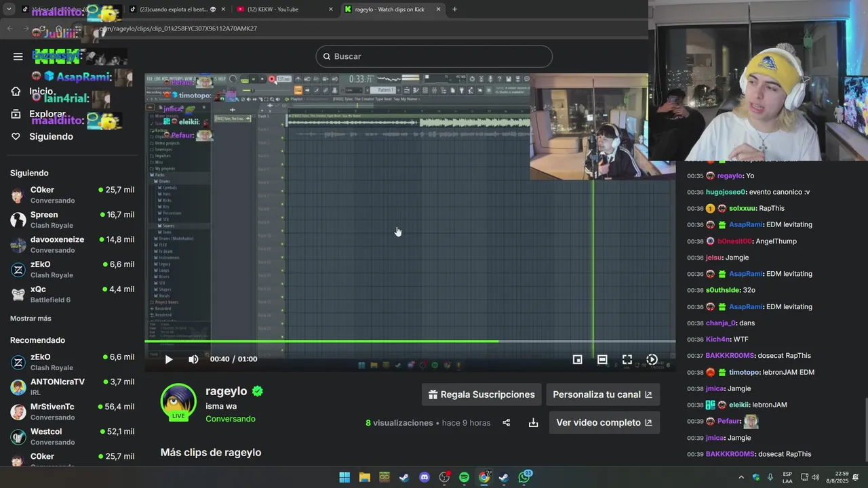Open a new browser tab with plus
The height and width of the screenshot is (488, 868).
454,9
